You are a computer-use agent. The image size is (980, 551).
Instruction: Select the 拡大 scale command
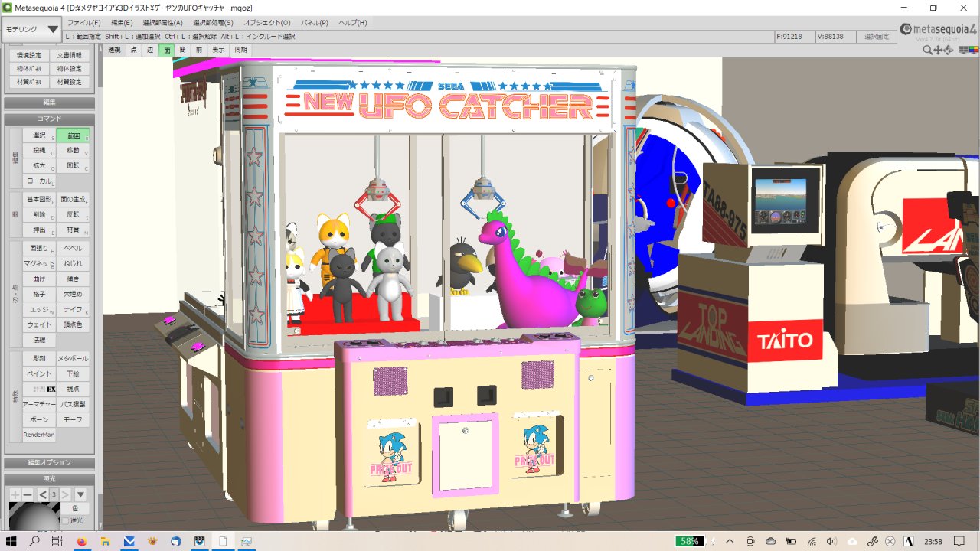39,165
